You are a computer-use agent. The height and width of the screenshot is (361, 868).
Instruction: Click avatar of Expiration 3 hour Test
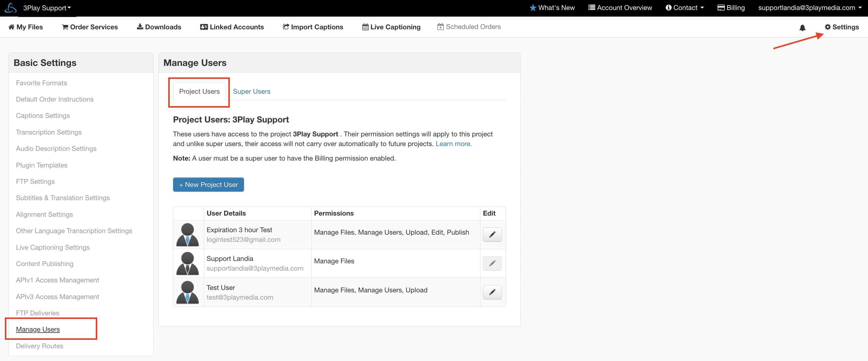pyautogui.click(x=188, y=235)
